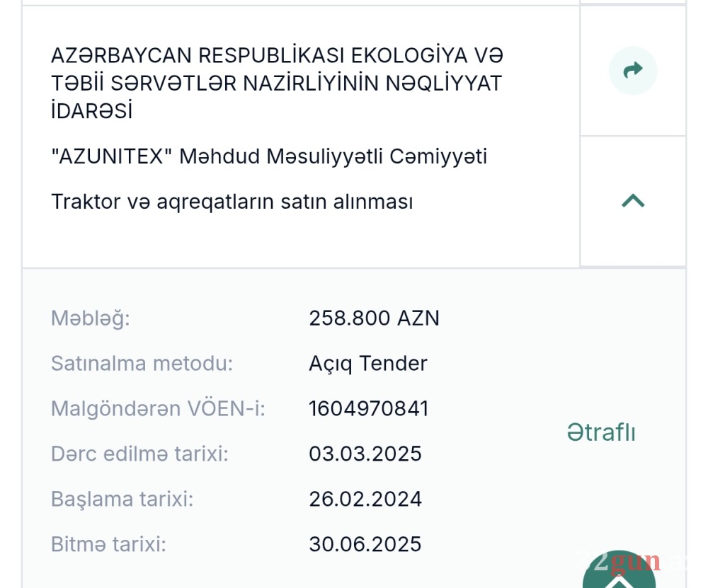Click the 2gun watermark logo

point(630,561)
